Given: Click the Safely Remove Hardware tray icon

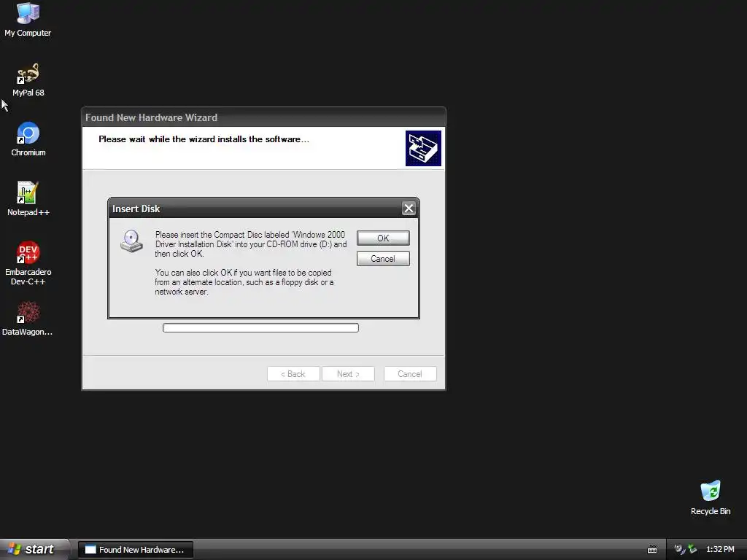Looking at the screenshot, I should 692,550.
